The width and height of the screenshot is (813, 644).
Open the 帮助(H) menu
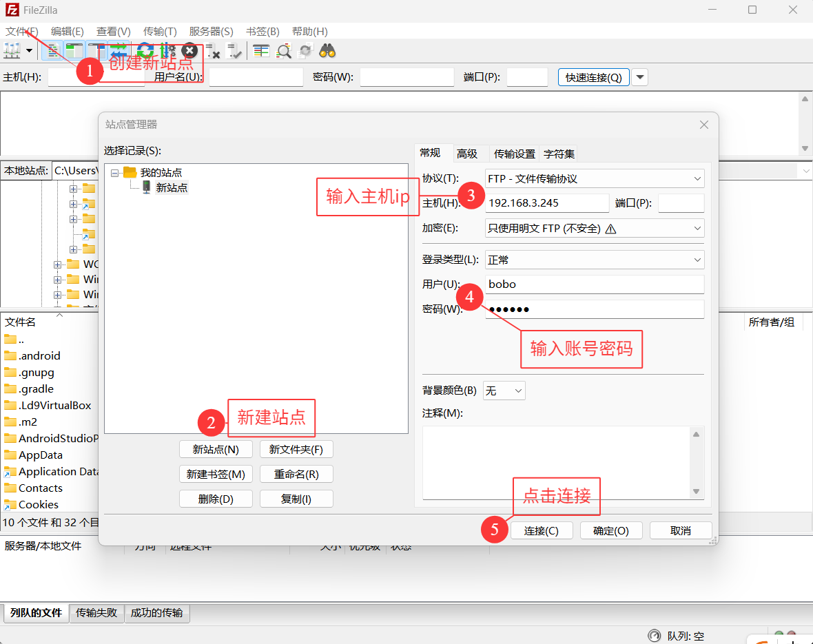coord(309,32)
